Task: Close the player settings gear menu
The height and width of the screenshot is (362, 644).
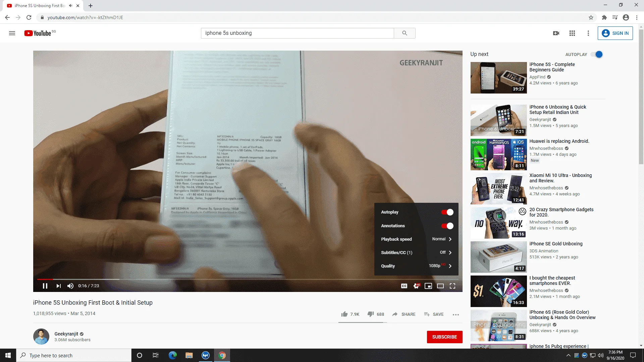Action: 416,286
